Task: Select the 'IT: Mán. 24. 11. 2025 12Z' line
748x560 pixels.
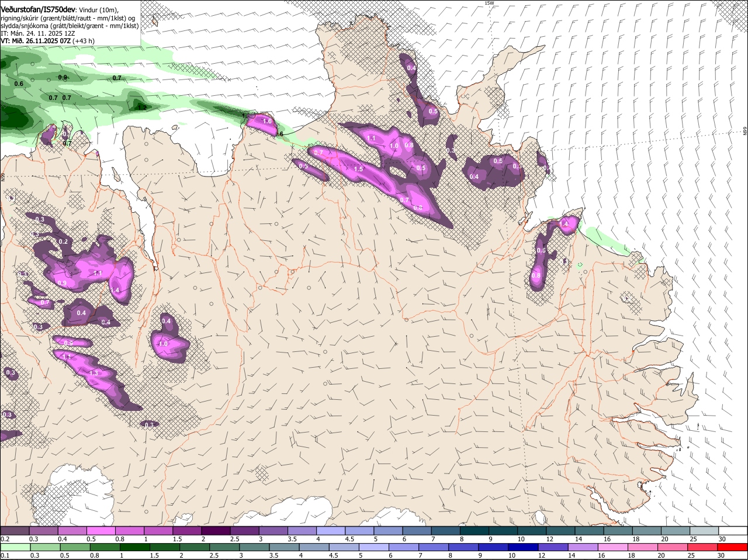Action: 38,33
